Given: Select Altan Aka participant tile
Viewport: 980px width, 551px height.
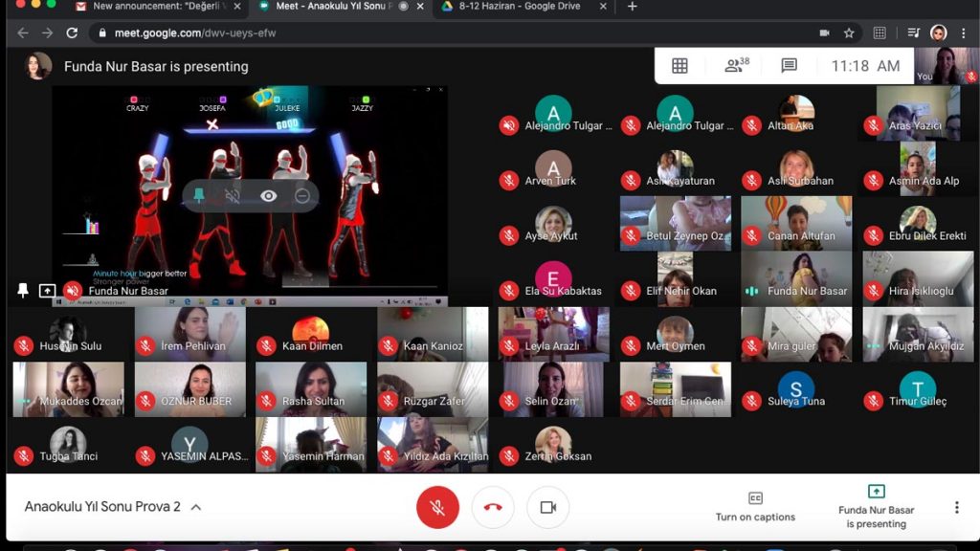Looking at the screenshot, I should 796,114.
